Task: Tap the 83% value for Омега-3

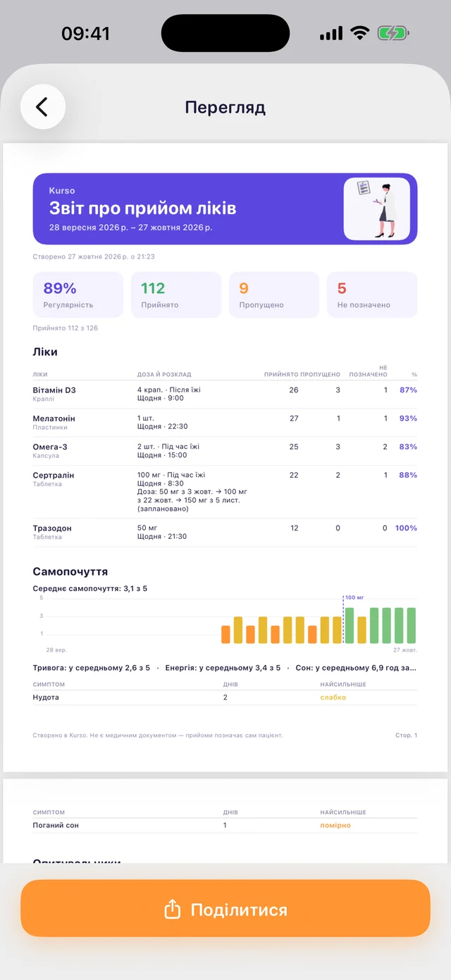Action: point(409,447)
